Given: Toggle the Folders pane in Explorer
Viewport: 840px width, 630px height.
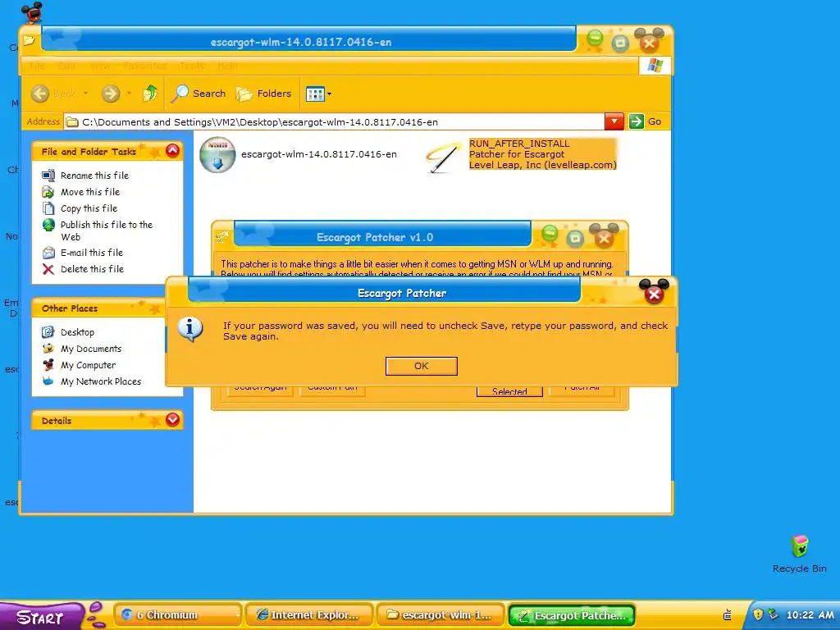Looking at the screenshot, I should coord(263,94).
